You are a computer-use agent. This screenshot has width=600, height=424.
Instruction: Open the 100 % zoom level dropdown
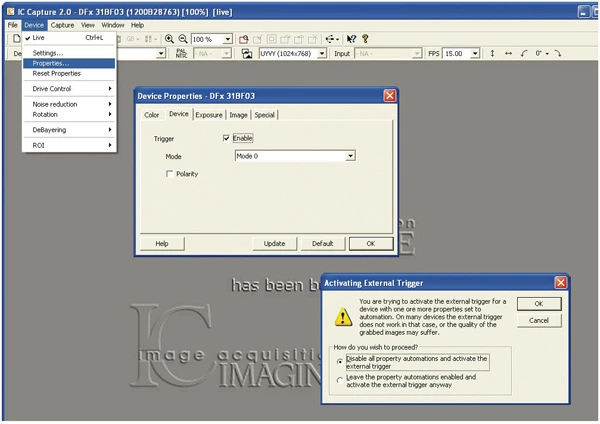click(x=228, y=38)
